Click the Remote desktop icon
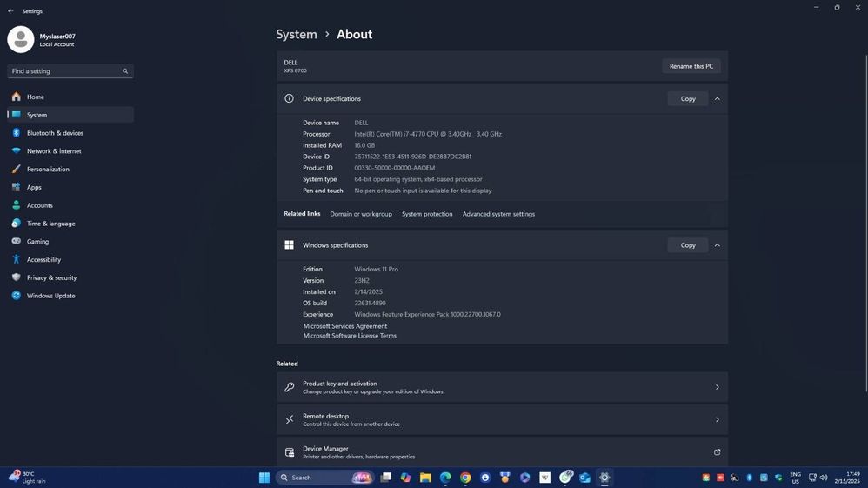Screen dimensions: 868x488 coord(289,420)
